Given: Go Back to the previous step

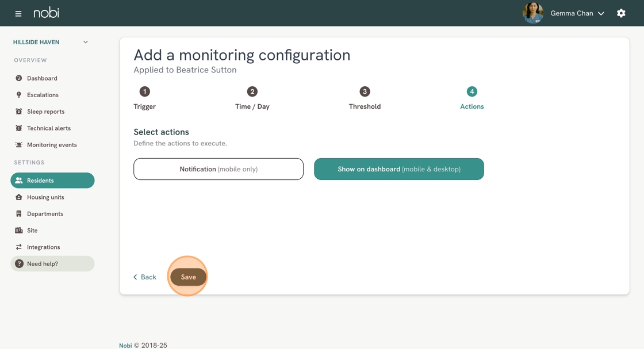Looking at the screenshot, I should click(144, 277).
